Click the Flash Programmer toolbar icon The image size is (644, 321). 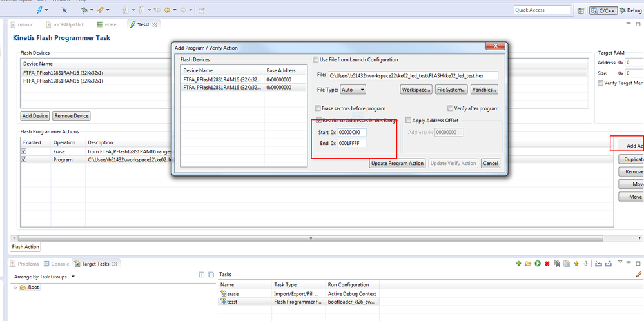(x=40, y=10)
